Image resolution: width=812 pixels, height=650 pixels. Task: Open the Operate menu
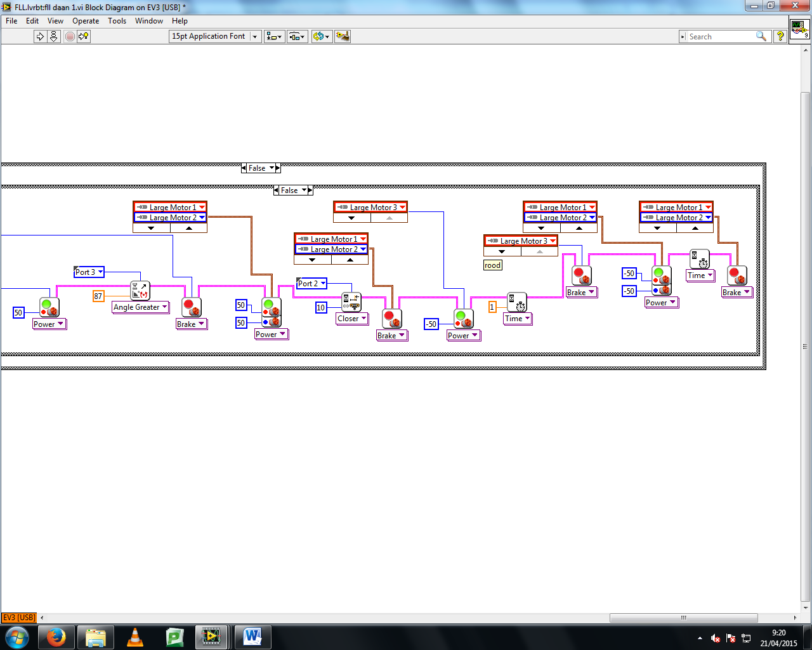coord(86,21)
